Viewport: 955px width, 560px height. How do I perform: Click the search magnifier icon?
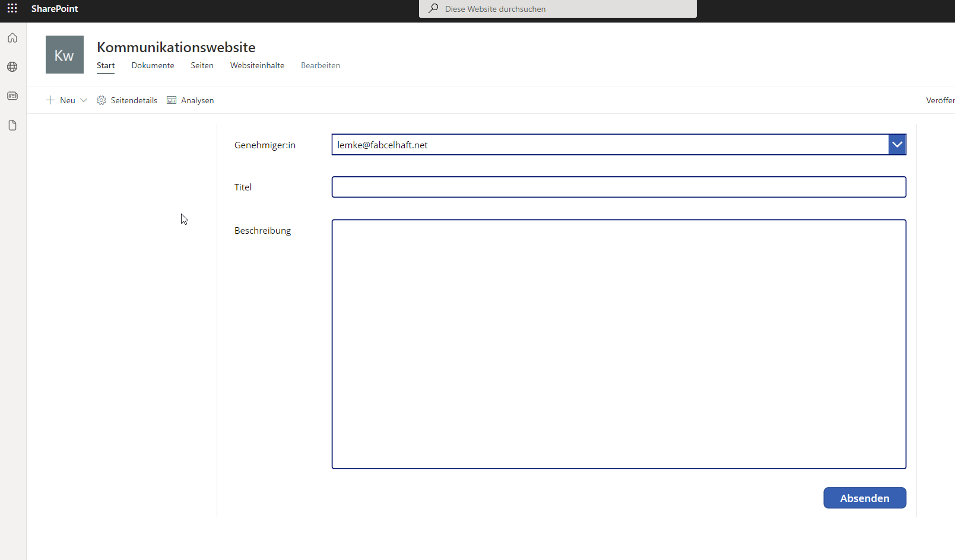point(433,8)
